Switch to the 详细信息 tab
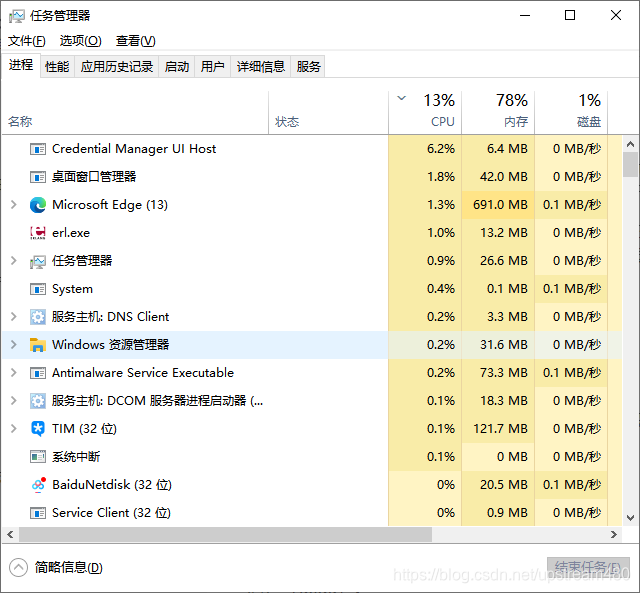The height and width of the screenshot is (593, 640). pos(261,67)
